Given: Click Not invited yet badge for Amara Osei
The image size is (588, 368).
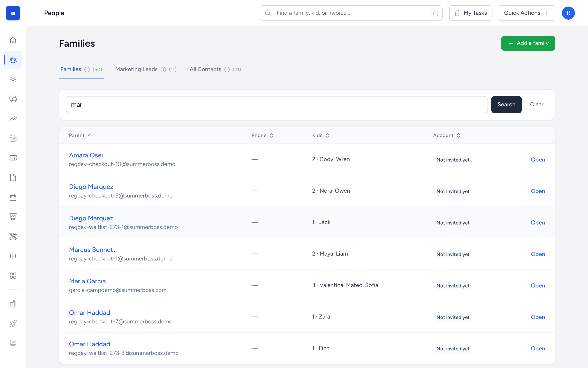Looking at the screenshot, I should point(453,160).
